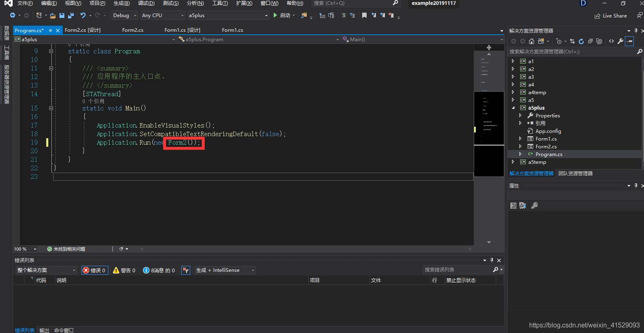The height and width of the screenshot is (333, 644).
Task: Pin the Program.cs tab
Action: [x=51, y=31]
